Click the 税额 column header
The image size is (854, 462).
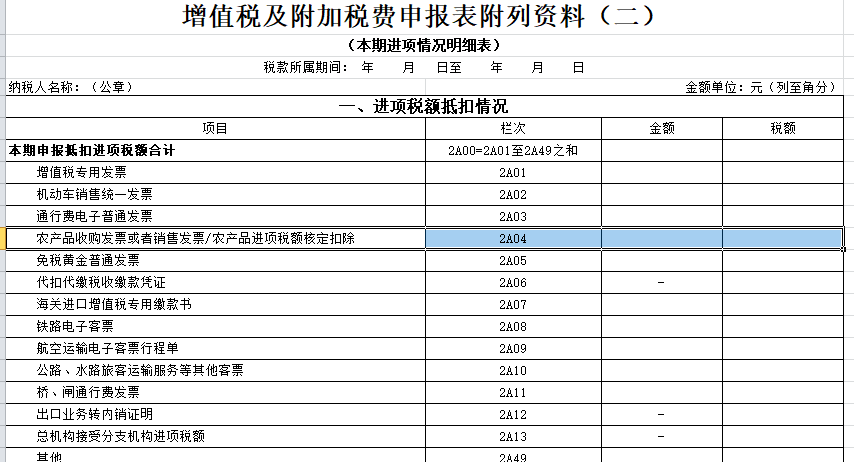tap(783, 129)
